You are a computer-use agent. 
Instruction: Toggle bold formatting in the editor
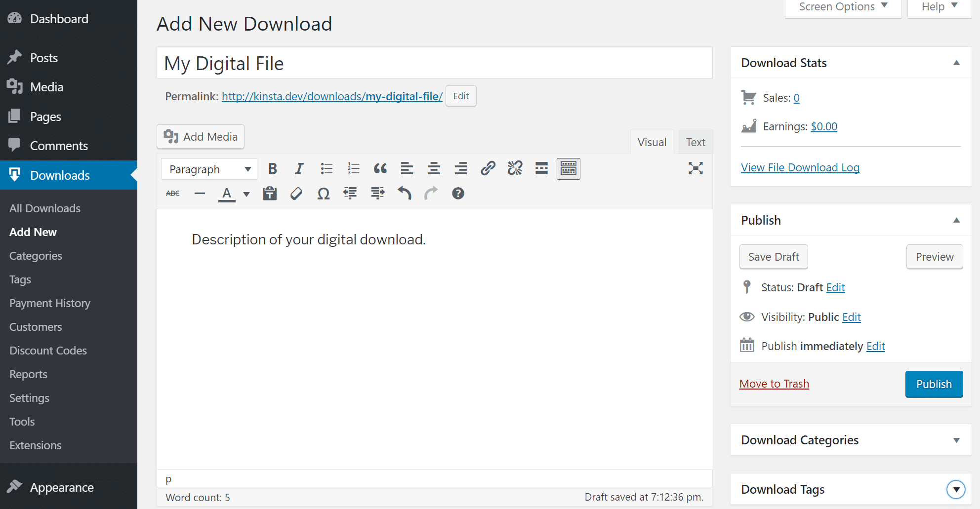coord(272,168)
